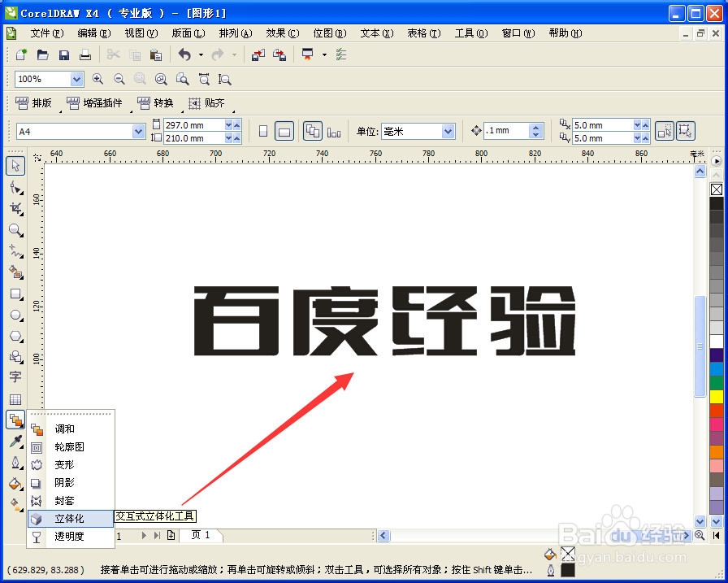
Task: Open the color palette flyout arrow
Action: (x=717, y=161)
